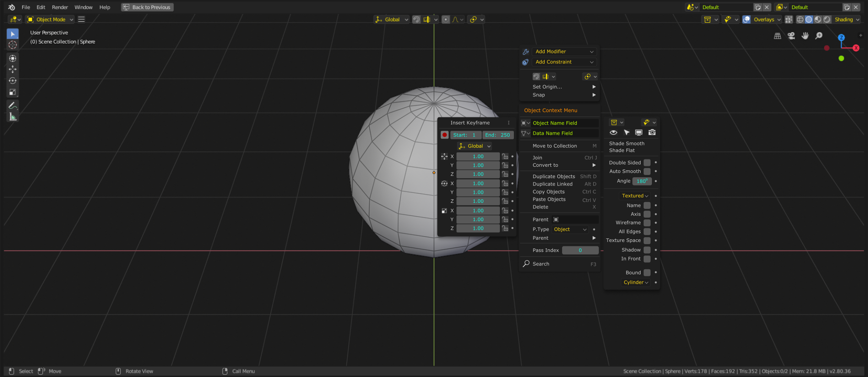868x377 pixels.
Task: Click Shade Smooth
Action: click(626, 144)
